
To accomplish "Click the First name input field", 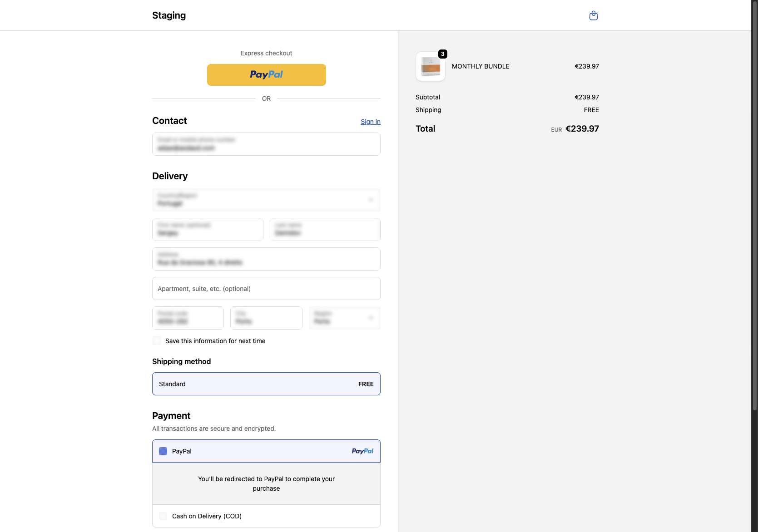I will click(208, 230).
